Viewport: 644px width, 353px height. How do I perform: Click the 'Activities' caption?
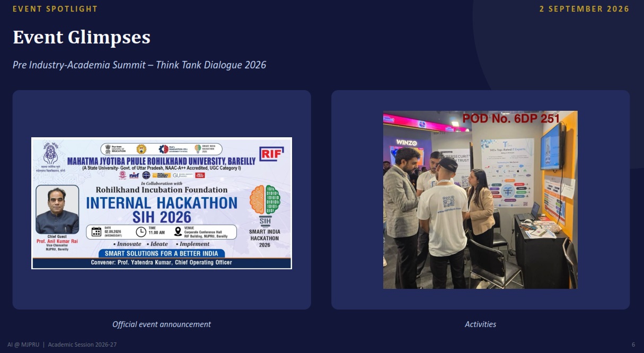click(480, 324)
